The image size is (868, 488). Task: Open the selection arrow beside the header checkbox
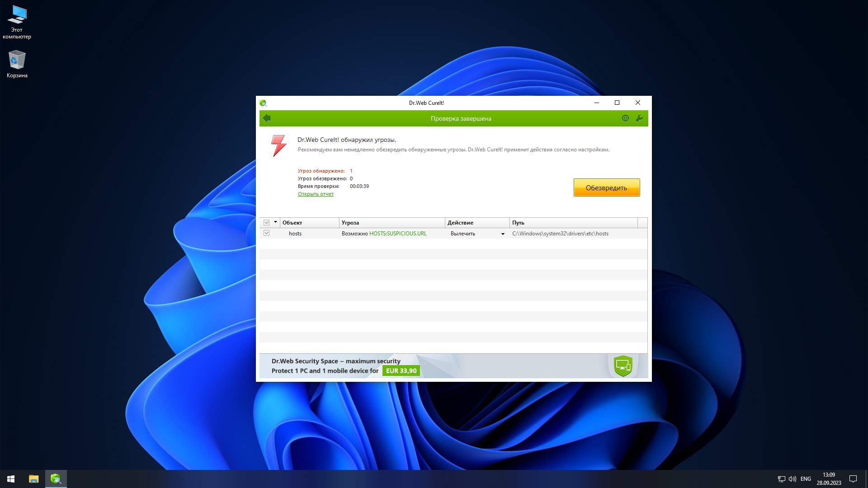tap(275, 222)
